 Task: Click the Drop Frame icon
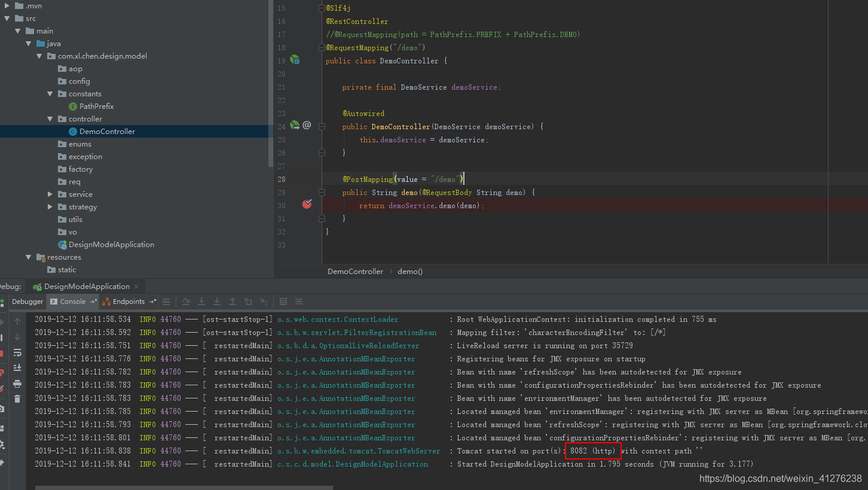point(248,302)
